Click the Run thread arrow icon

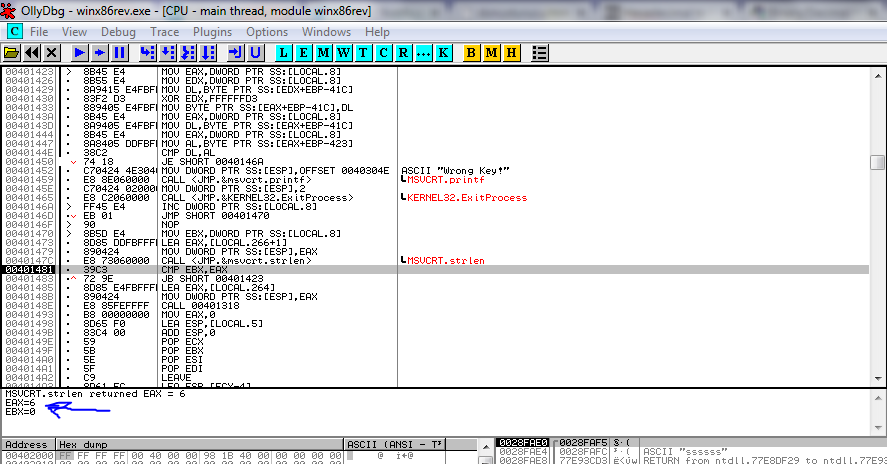coord(100,53)
